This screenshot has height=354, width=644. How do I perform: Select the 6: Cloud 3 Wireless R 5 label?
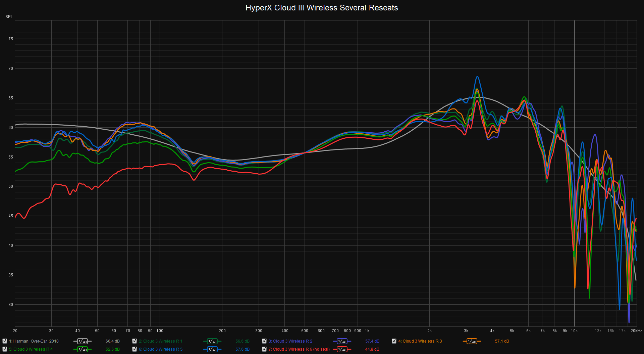161,349
